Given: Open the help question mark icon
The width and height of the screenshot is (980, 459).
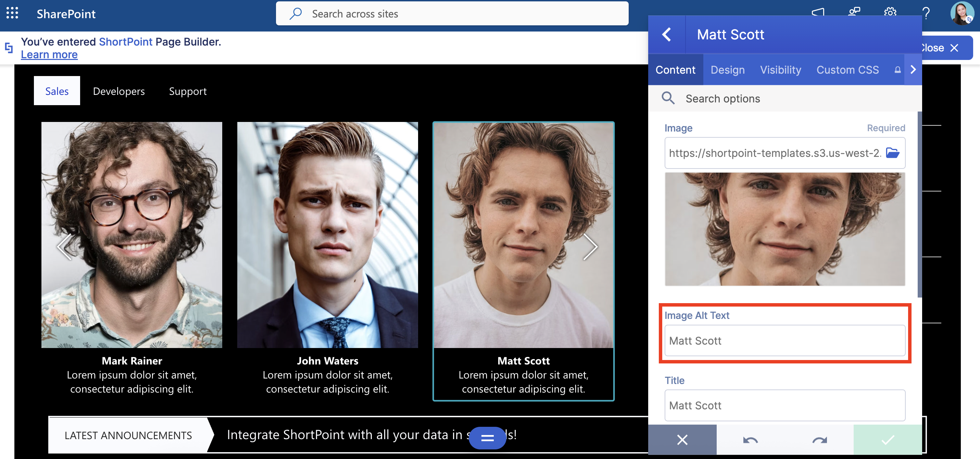Looking at the screenshot, I should pyautogui.click(x=926, y=13).
